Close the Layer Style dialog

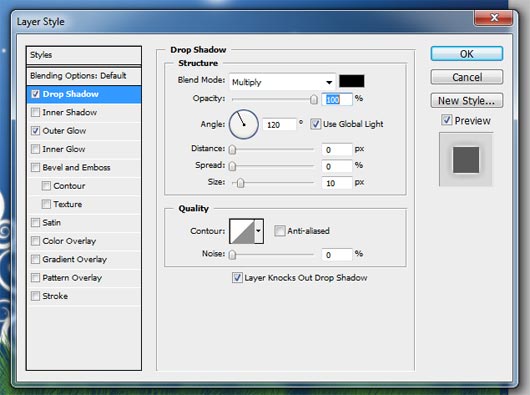494,18
